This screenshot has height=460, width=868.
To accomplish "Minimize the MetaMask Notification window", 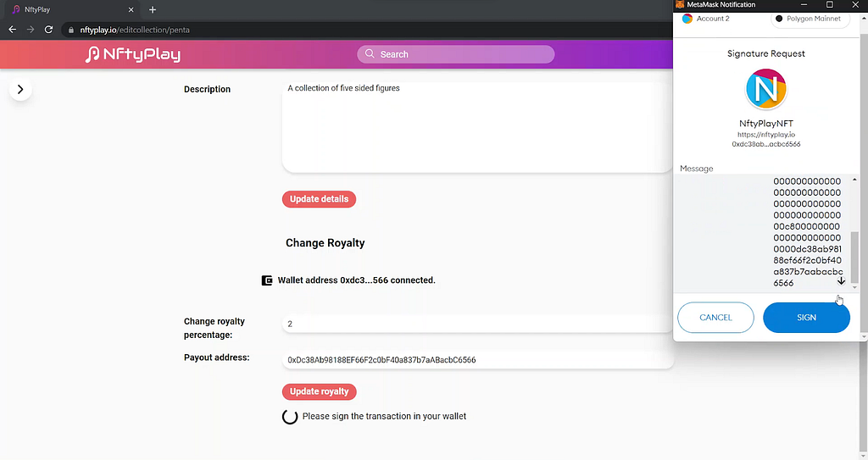I will coord(804,4).
